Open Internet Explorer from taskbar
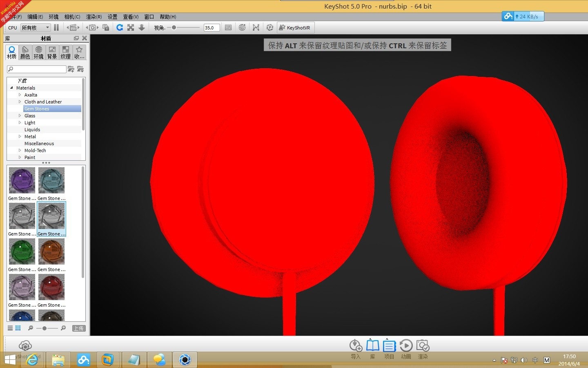The height and width of the screenshot is (368, 588). [32, 360]
